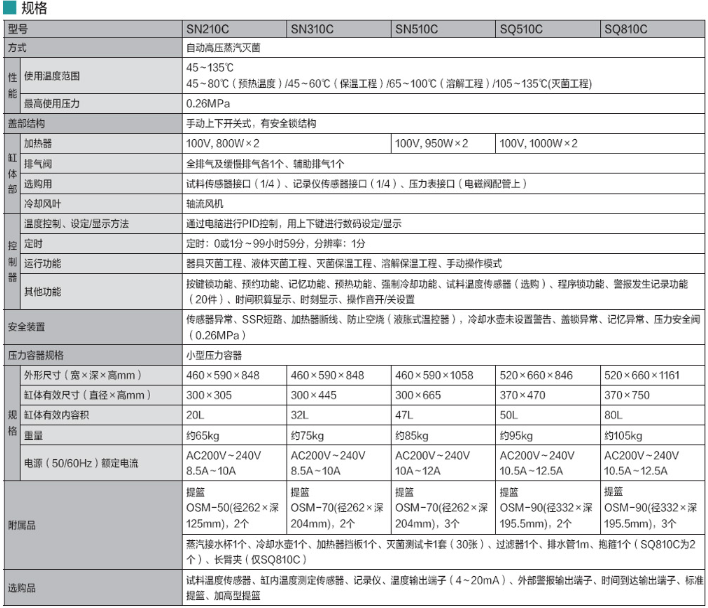Click the 约65kg weight cell

coord(234,436)
